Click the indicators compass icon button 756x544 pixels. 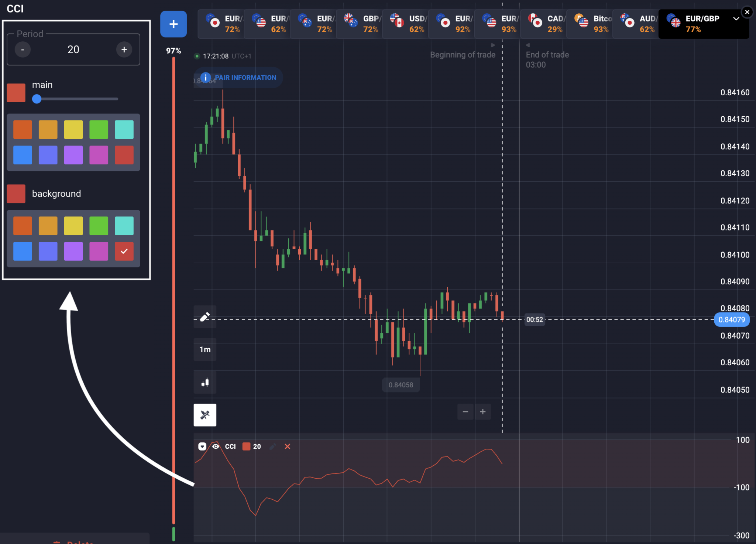pyautogui.click(x=205, y=415)
